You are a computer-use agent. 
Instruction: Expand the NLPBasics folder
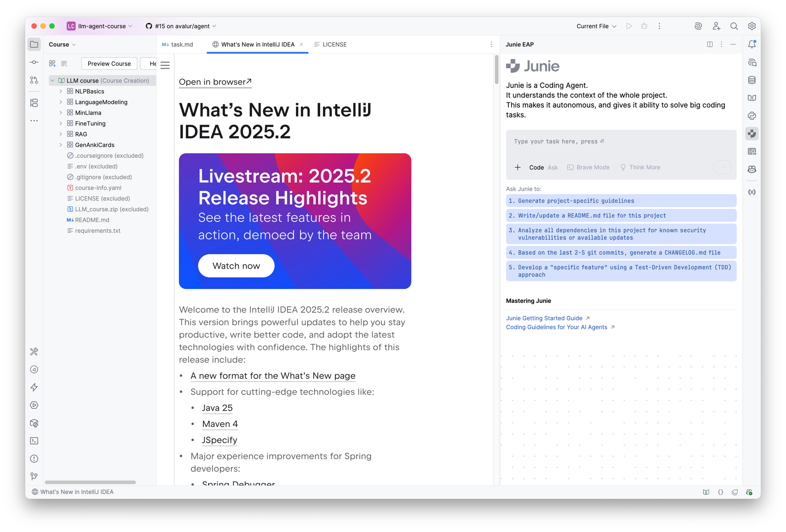61,91
